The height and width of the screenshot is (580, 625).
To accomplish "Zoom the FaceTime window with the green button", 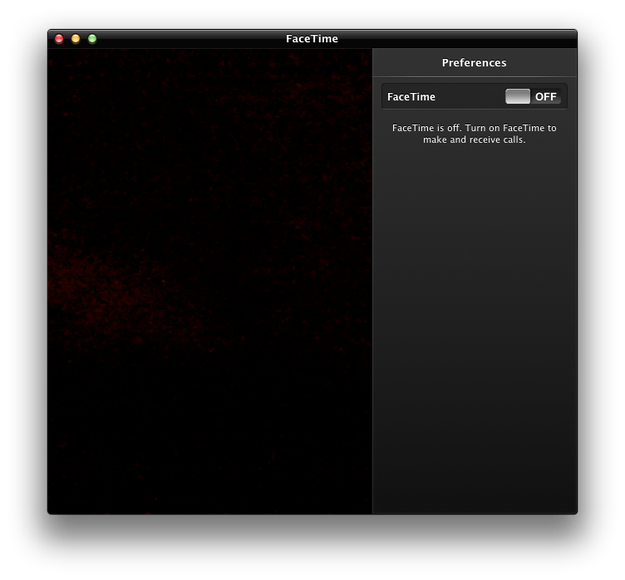I will pos(92,39).
